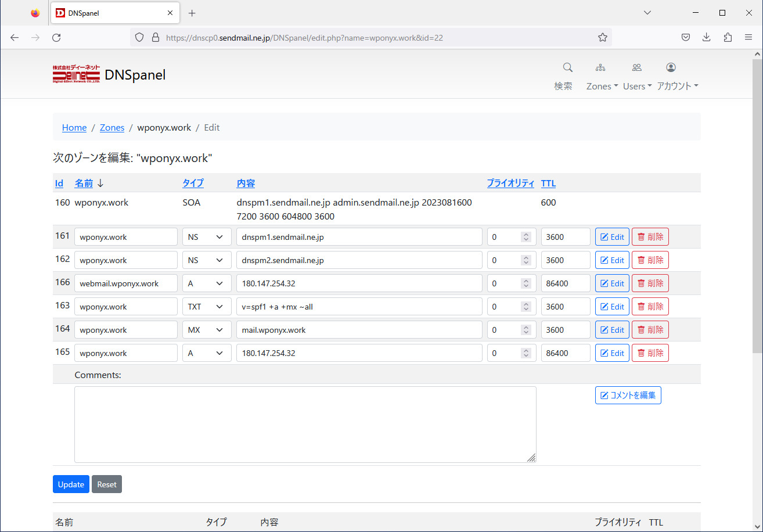Open the Zones dropdown menu
Screen dimensions: 763x532
pos(602,86)
